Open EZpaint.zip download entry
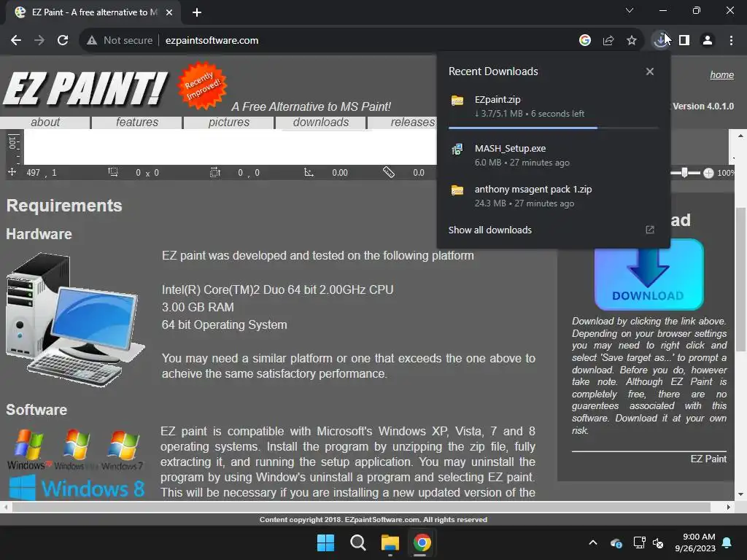This screenshot has width=747, height=560. (553, 106)
